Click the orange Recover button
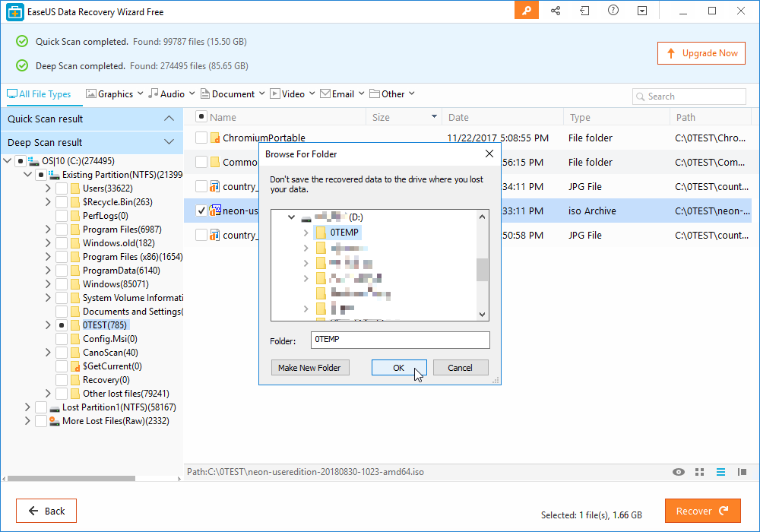 point(703,511)
